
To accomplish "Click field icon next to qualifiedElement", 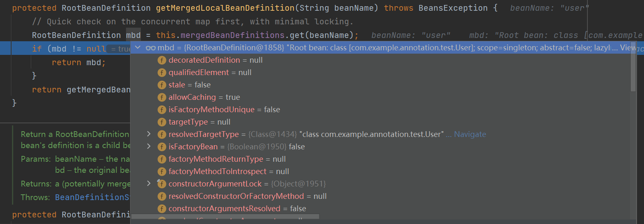I will (162, 73).
